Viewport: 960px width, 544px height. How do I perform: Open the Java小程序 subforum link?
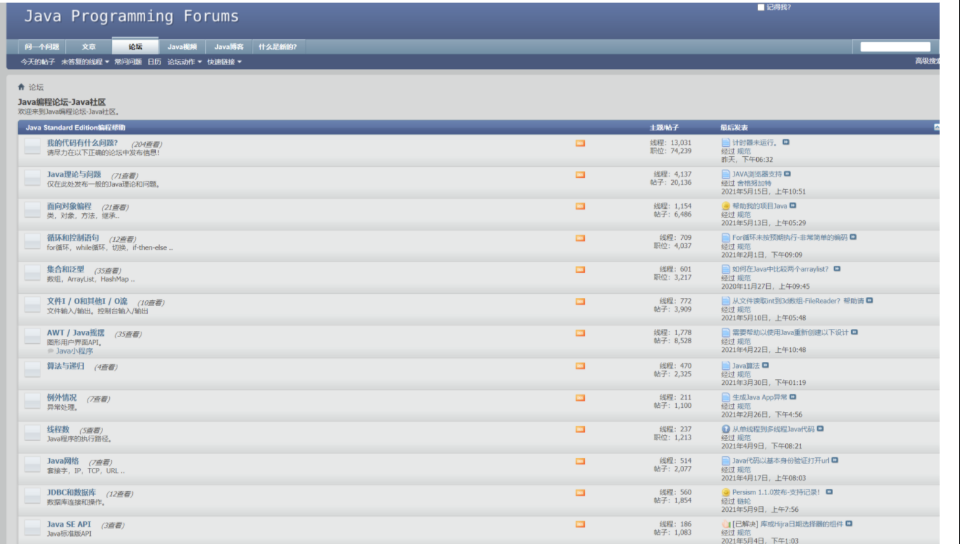coord(75,351)
